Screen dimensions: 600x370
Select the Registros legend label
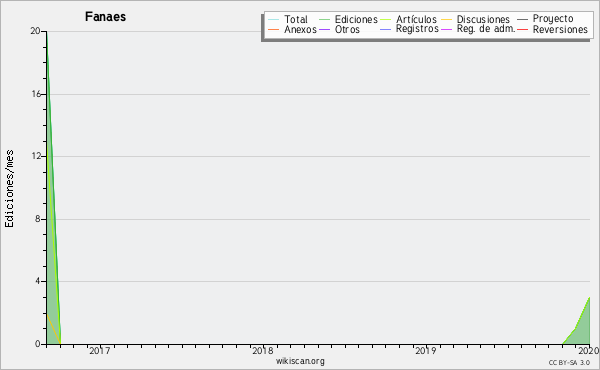(x=417, y=29)
